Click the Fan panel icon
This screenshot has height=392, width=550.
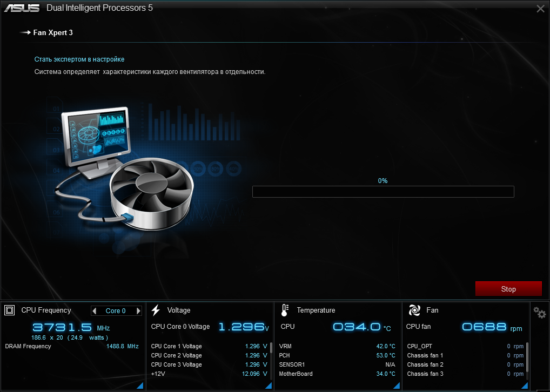click(x=414, y=310)
